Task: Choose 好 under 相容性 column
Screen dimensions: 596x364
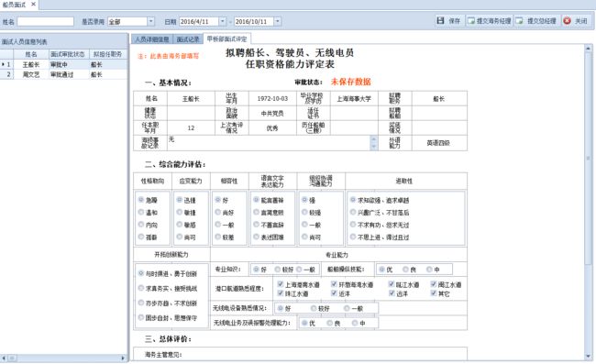Action: click(x=218, y=200)
